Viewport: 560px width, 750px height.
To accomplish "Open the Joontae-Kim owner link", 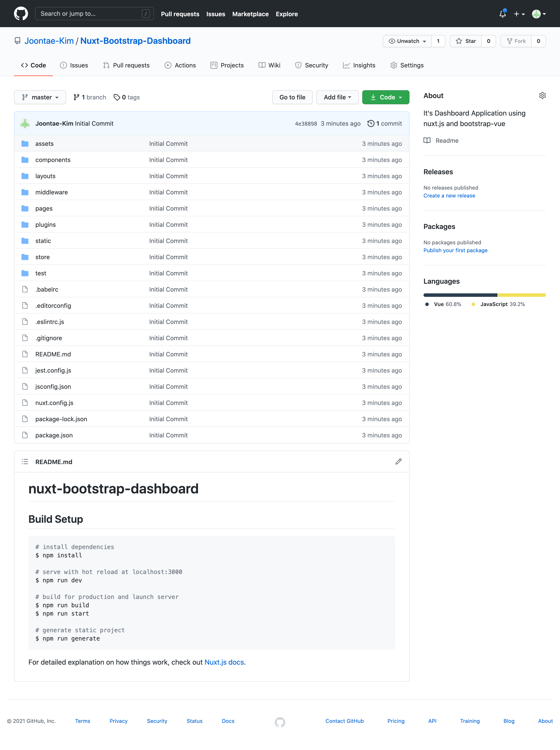I will (x=49, y=41).
